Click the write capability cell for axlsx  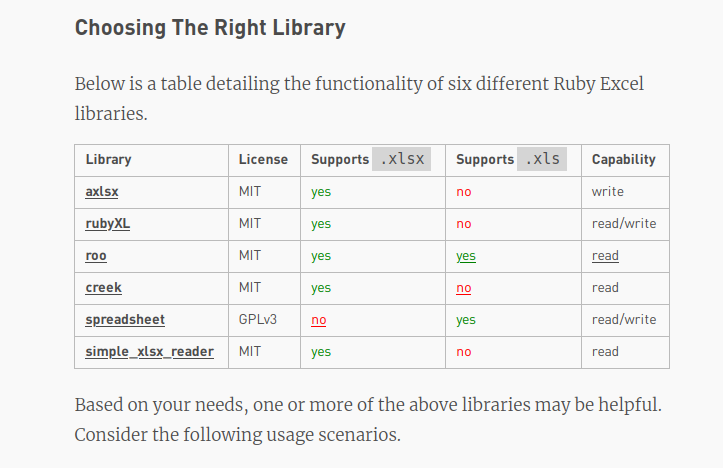607,191
